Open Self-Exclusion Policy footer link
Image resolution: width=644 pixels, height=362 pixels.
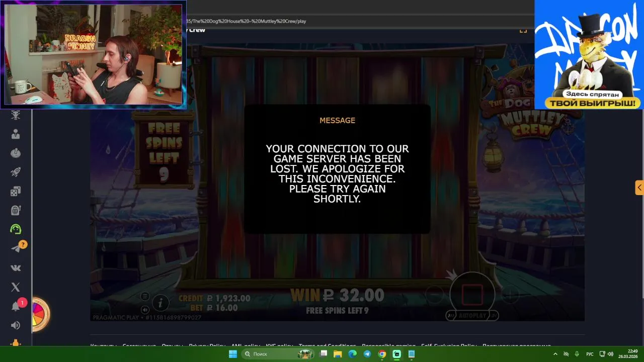coord(449,346)
